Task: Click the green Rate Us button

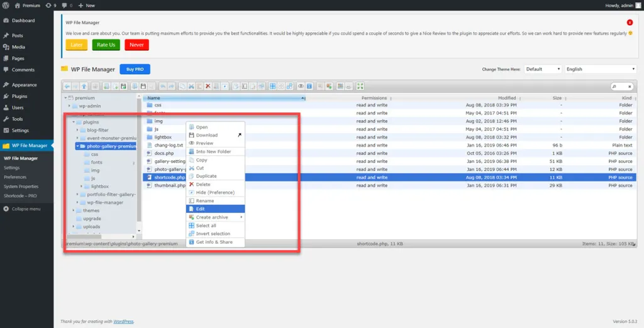Action: 106,45
